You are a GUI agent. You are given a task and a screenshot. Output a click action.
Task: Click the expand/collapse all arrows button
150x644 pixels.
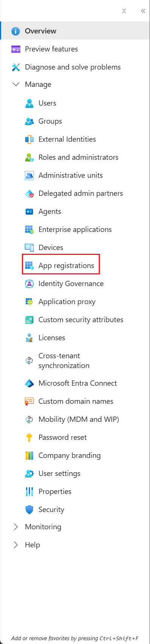pyautogui.click(x=124, y=11)
